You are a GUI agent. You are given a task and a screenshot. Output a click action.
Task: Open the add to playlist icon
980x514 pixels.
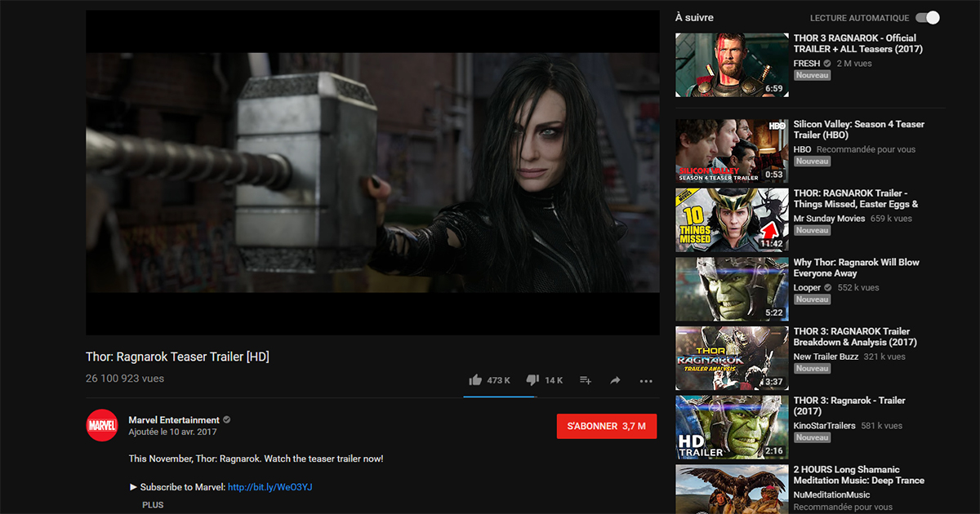click(585, 380)
